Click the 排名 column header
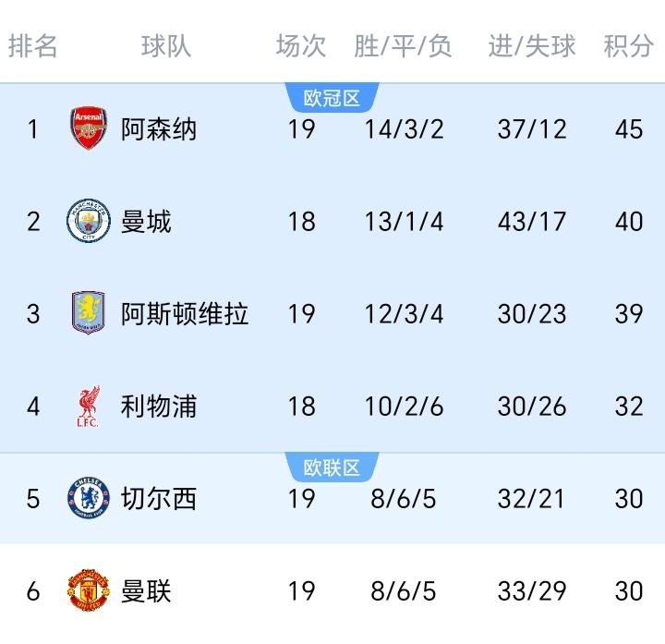 (x=33, y=46)
